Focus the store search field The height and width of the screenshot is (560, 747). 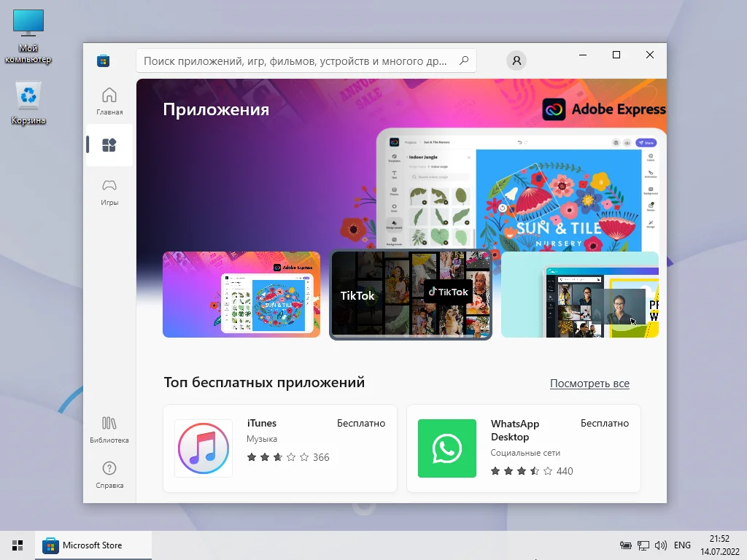coord(306,61)
